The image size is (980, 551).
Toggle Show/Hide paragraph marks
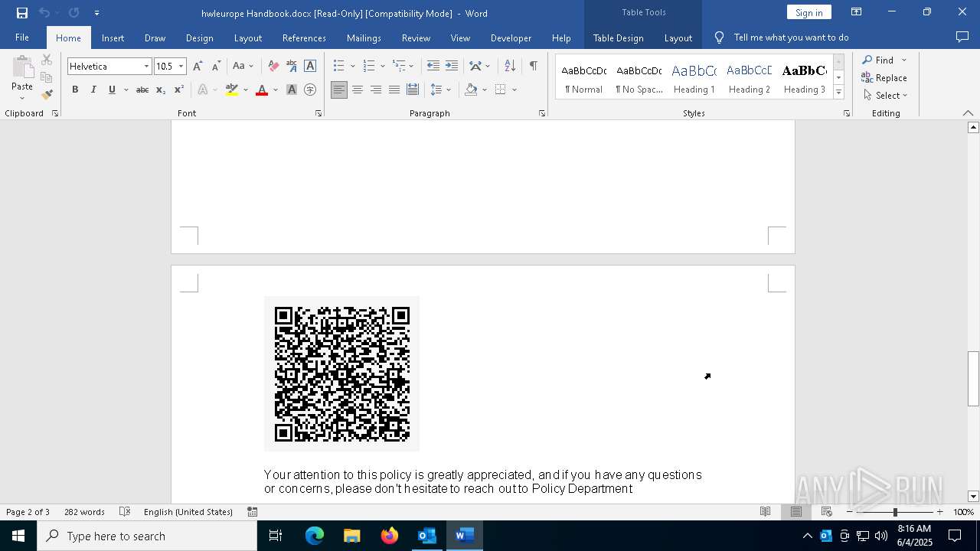(x=533, y=67)
